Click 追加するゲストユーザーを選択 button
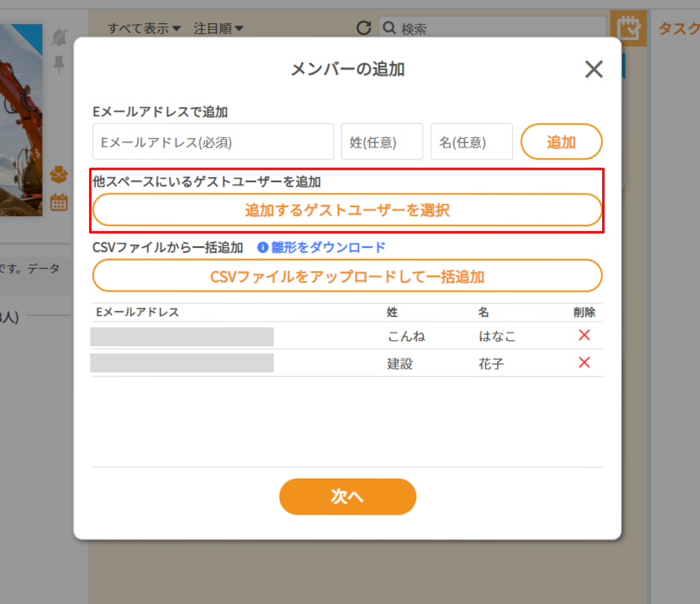This screenshot has height=604, width=700. click(x=347, y=210)
